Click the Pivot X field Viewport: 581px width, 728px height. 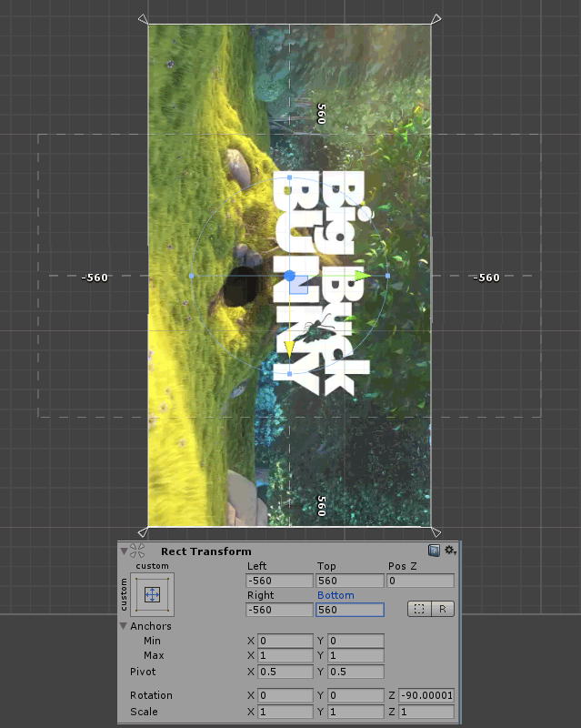285,672
